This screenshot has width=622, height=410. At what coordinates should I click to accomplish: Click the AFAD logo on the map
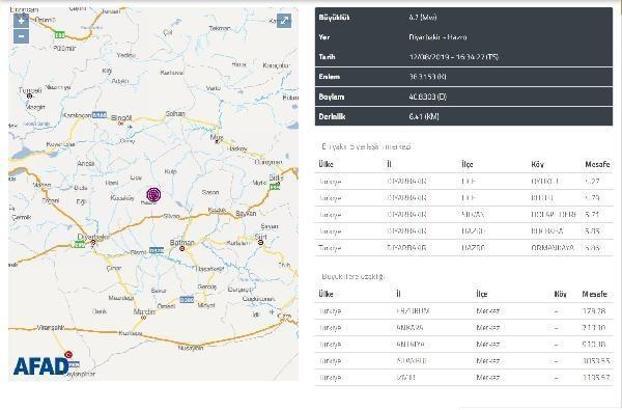pyautogui.click(x=42, y=366)
